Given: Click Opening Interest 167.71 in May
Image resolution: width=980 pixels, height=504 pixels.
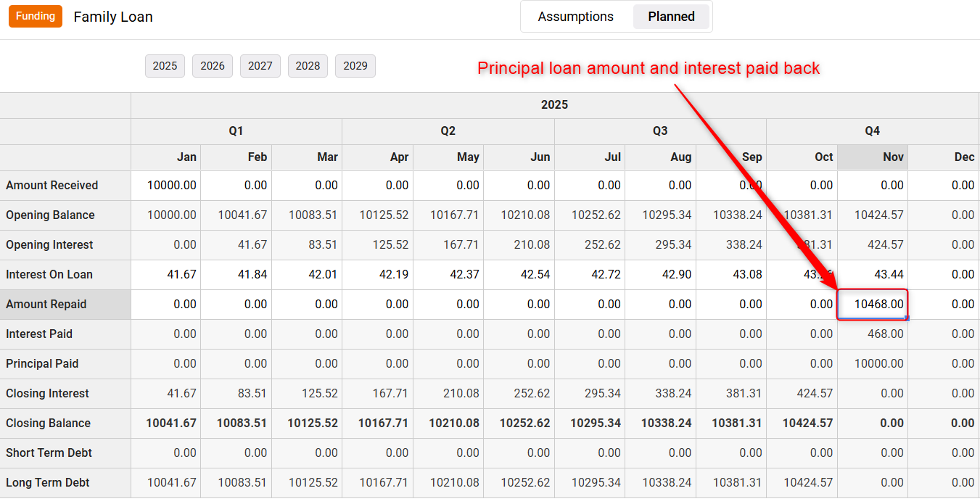Looking at the screenshot, I should coord(448,245).
